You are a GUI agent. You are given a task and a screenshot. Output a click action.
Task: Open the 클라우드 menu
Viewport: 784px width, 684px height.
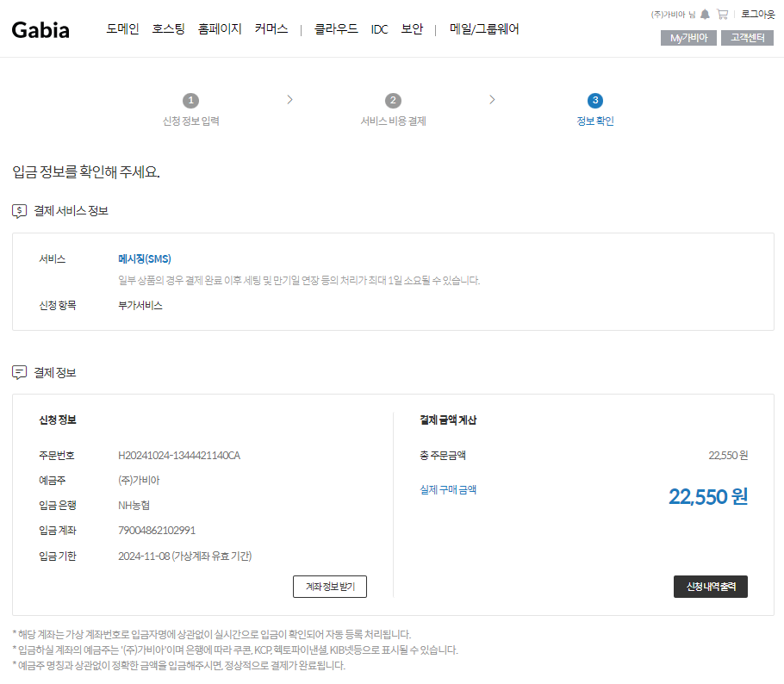coord(336,29)
